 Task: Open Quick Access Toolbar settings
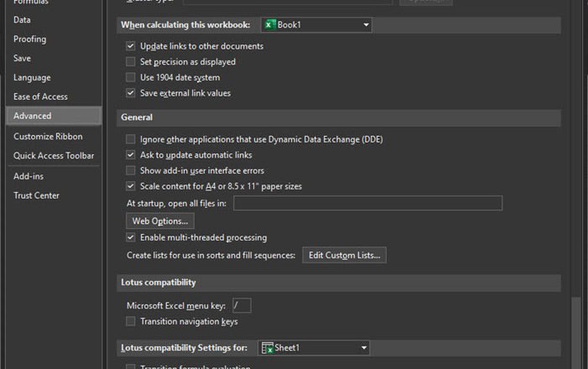(x=54, y=156)
